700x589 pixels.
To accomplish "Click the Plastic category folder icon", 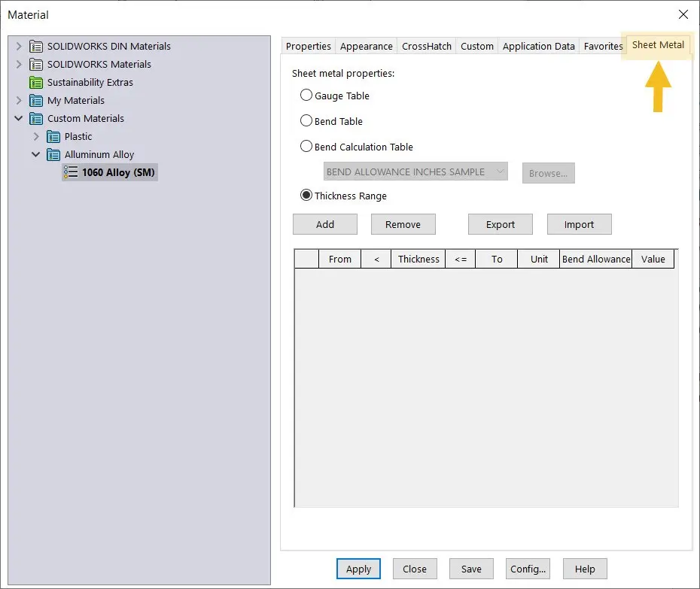I will [x=53, y=136].
